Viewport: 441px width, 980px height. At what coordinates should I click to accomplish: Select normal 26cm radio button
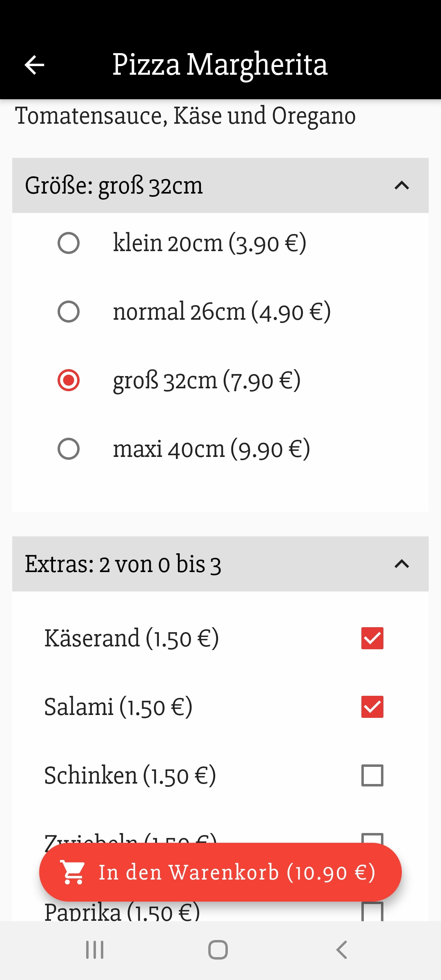69,312
